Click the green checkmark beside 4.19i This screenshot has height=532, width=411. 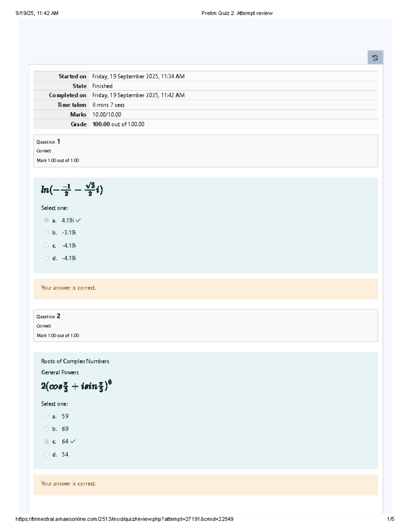78,220
